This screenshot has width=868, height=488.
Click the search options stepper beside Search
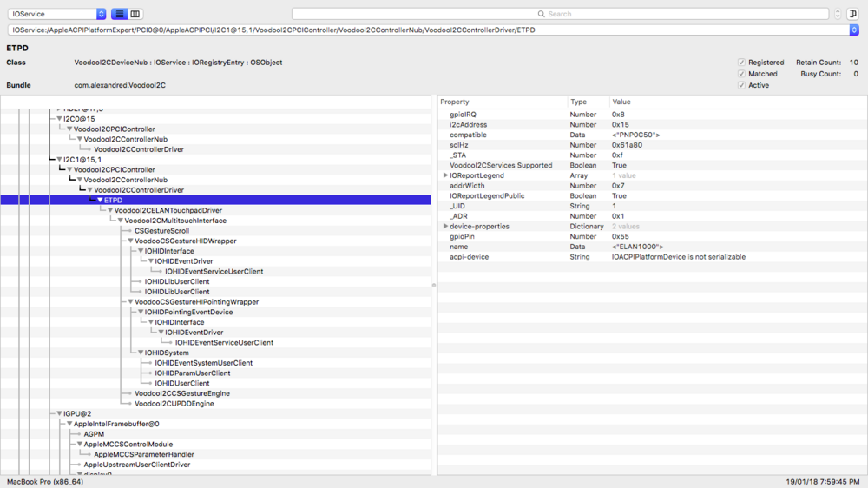point(838,14)
